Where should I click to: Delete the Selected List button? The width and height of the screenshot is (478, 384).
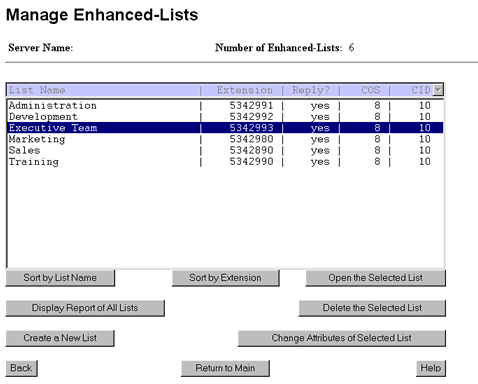pos(372,308)
